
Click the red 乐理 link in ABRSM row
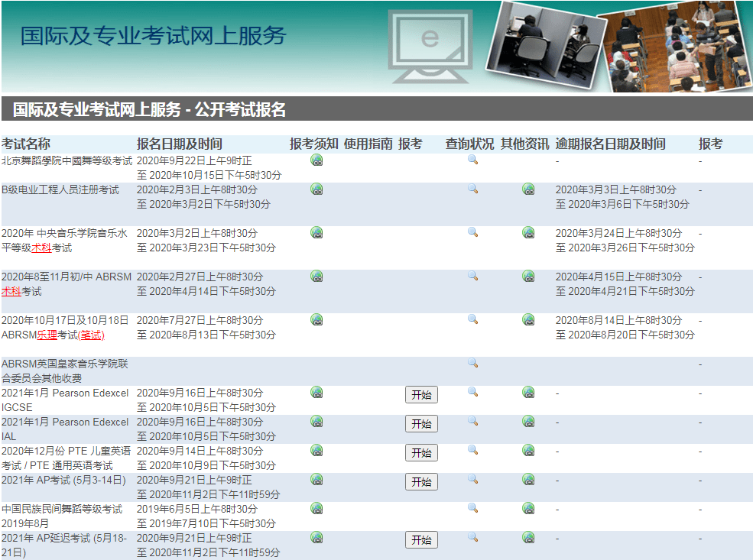tap(47, 335)
